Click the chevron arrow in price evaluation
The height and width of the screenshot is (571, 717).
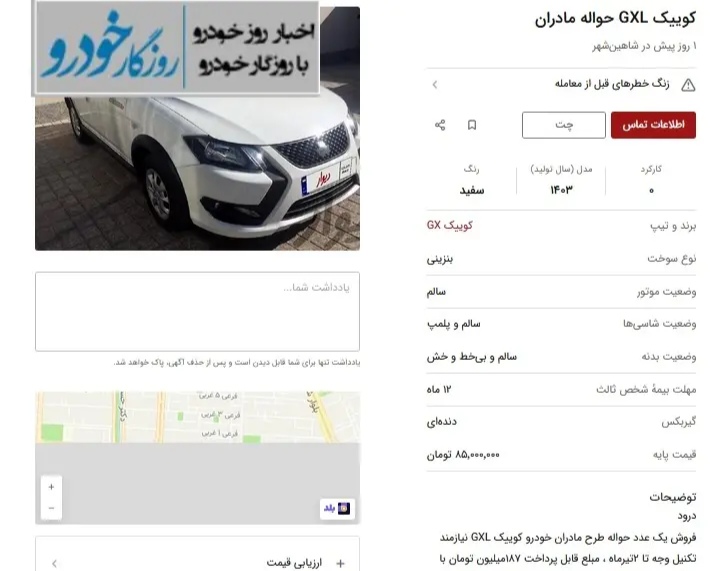click(54, 563)
